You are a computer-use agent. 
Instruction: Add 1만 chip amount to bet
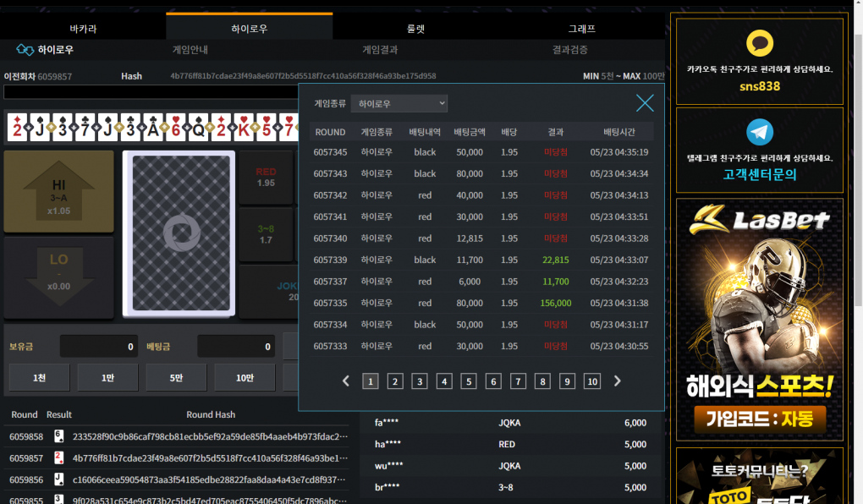(x=107, y=377)
